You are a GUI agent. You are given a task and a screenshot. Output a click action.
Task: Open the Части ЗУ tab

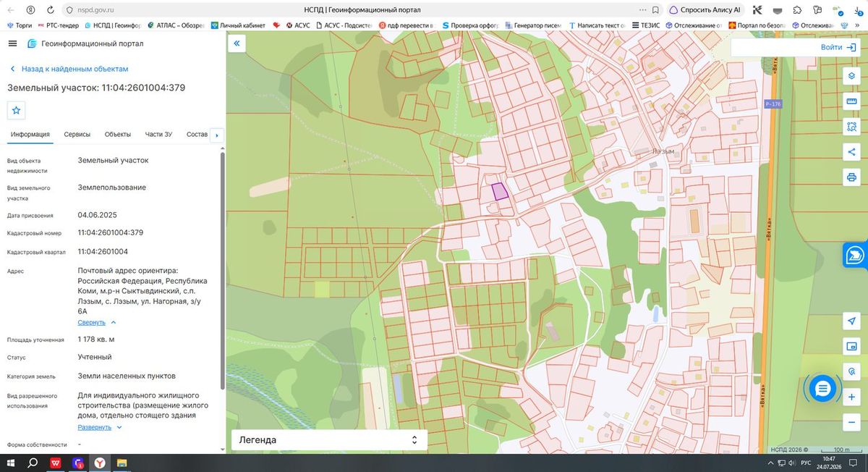[x=158, y=135]
